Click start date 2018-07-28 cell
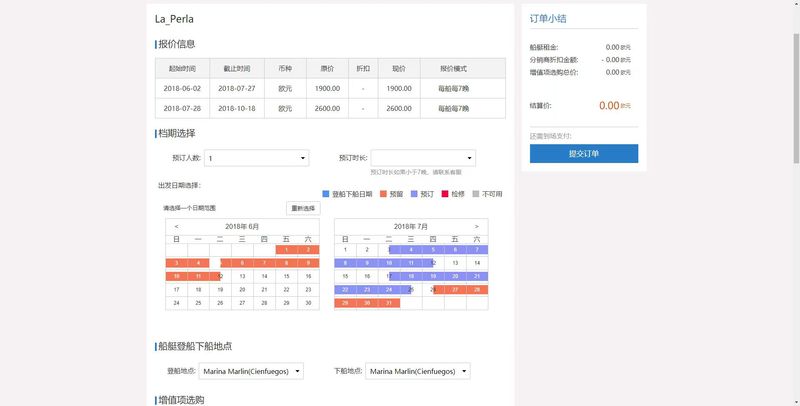Screen dimensions: 800x406 click(182, 108)
